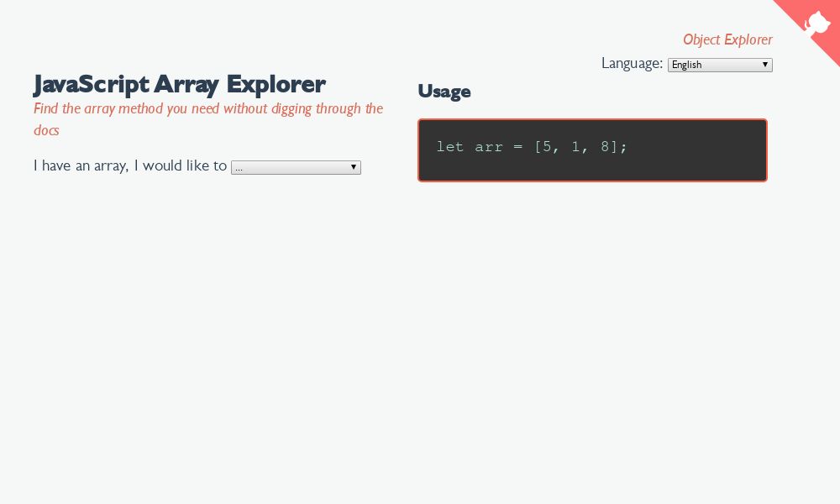
Task: Click the JavaScript Array Explorer title
Action: pos(179,84)
